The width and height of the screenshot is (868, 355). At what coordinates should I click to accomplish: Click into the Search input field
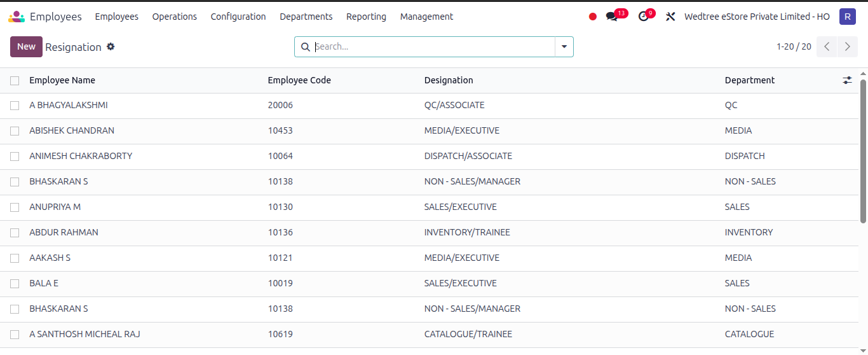tap(434, 46)
